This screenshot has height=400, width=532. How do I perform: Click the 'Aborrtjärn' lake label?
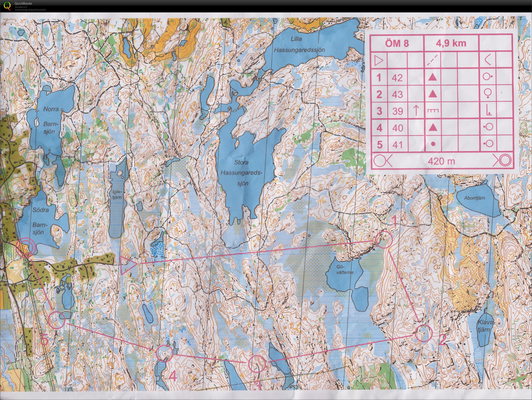[x=475, y=198]
